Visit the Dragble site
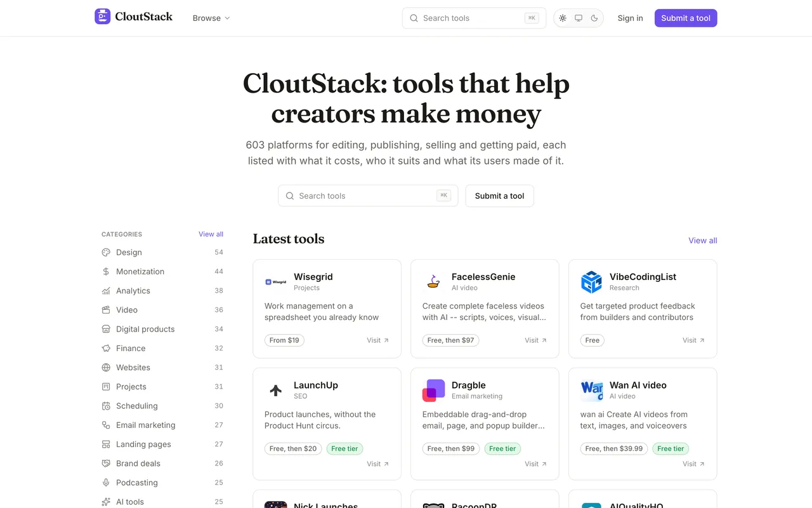812x508 pixels. [536, 464]
